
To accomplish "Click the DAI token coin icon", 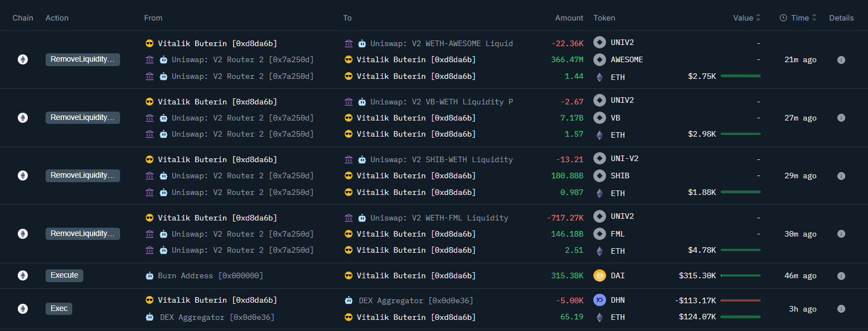I will pyautogui.click(x=599, y=275).
